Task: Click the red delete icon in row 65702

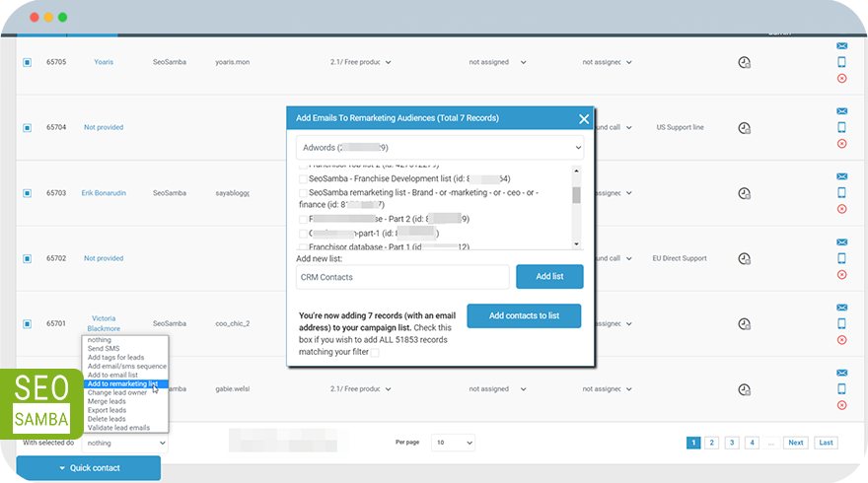Action: point(841,275)
